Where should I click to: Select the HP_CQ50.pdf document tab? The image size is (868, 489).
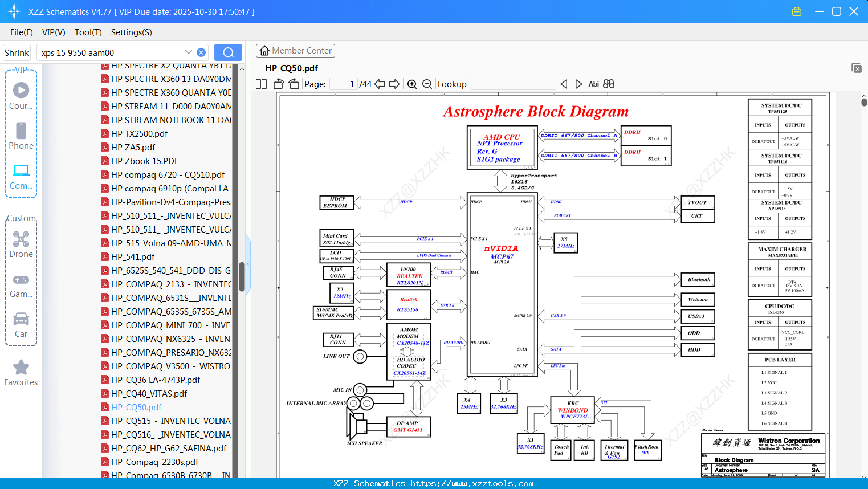291,68
